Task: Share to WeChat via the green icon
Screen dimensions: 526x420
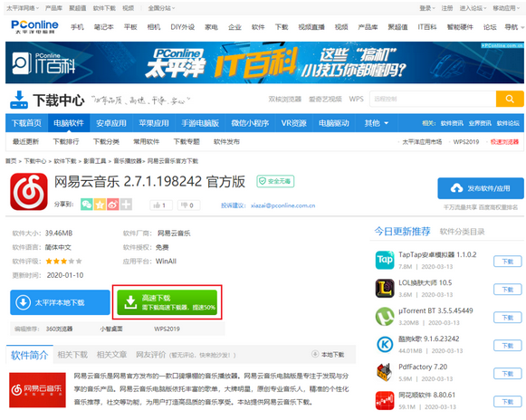Action: 87,205
